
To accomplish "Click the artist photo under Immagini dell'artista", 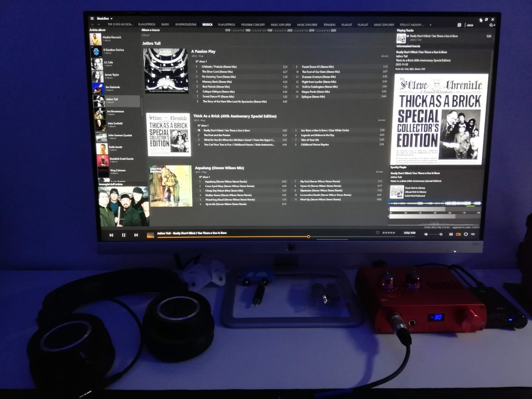I will tap(124, 206).
